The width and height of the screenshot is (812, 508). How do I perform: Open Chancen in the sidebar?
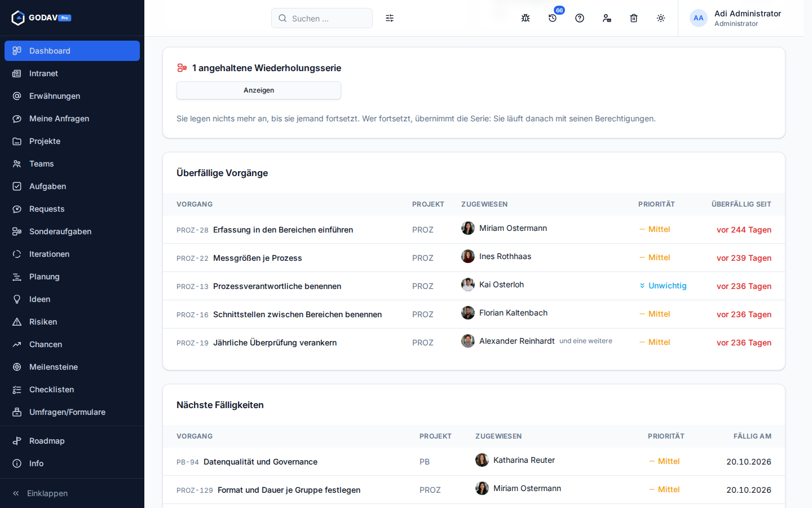(x=72, y=344)
